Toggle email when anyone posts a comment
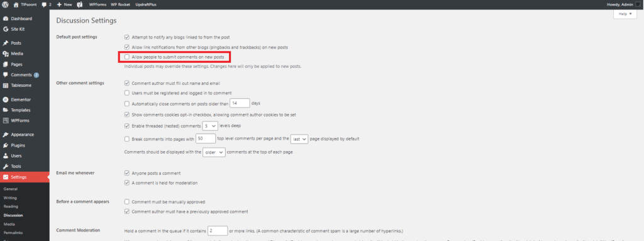This screenshot has width=644, height=241. [127, 173]
